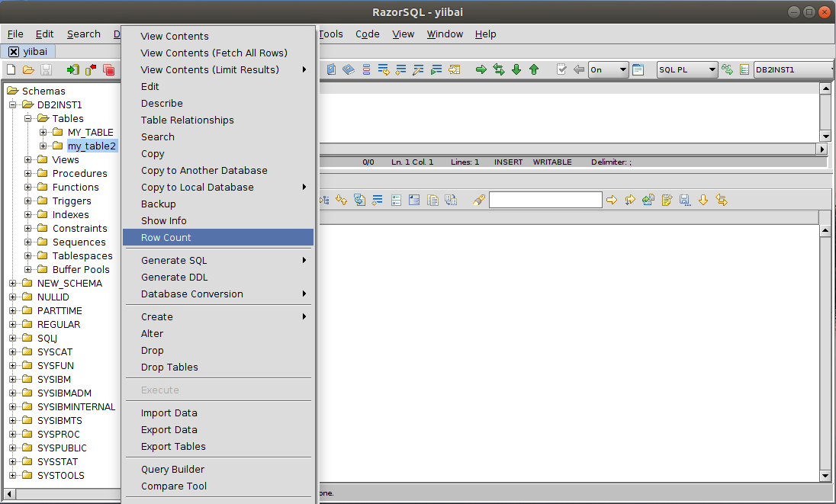Click the green right arrow execute icon
The width and height of the screenshot is (836, 504).
[x=481, y=69]
